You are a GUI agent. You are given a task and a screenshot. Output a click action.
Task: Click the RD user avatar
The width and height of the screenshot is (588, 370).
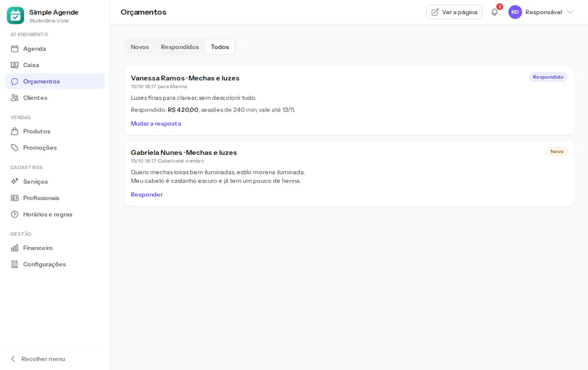pyautogui.click(x=515, y=12)
